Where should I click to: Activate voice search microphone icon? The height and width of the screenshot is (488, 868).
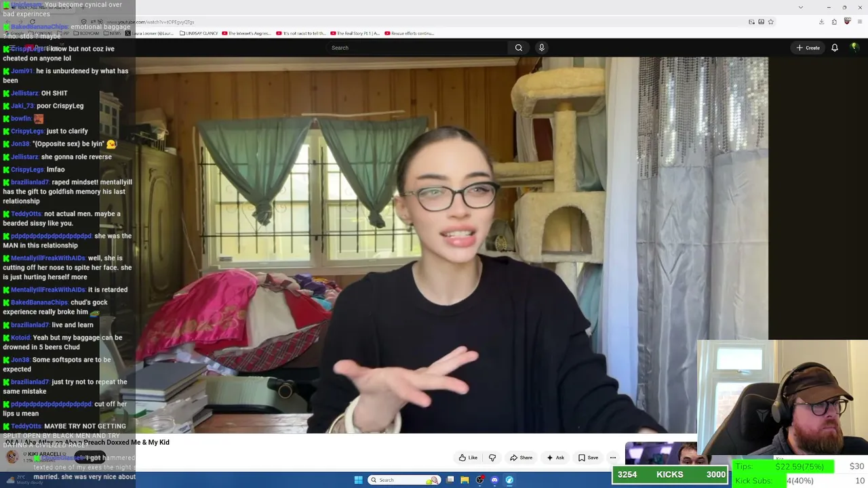click(x=541, y=47)
